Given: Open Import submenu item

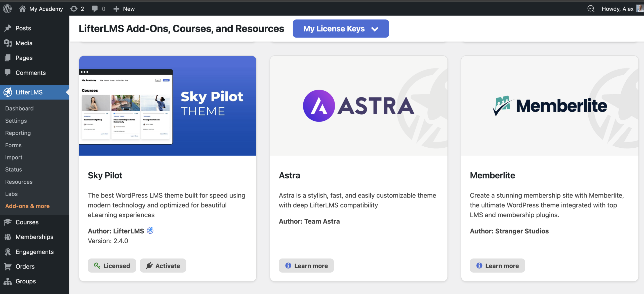Looking at the screenshot, I should 14,157.
